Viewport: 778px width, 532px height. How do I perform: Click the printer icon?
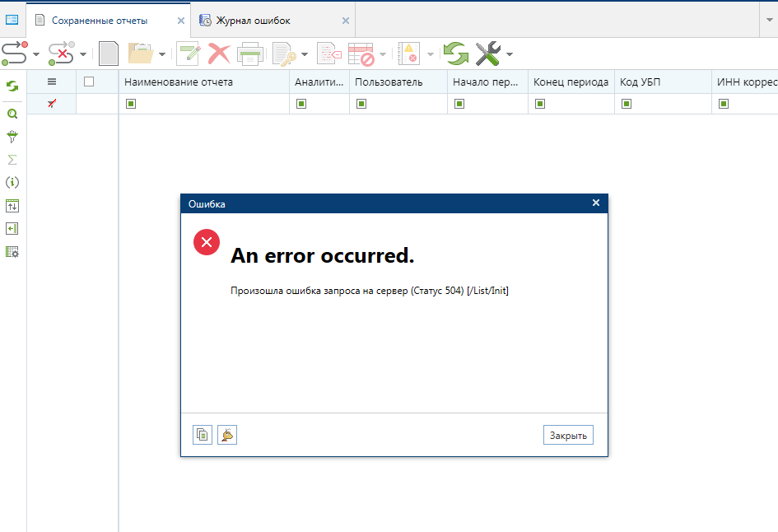249,54
